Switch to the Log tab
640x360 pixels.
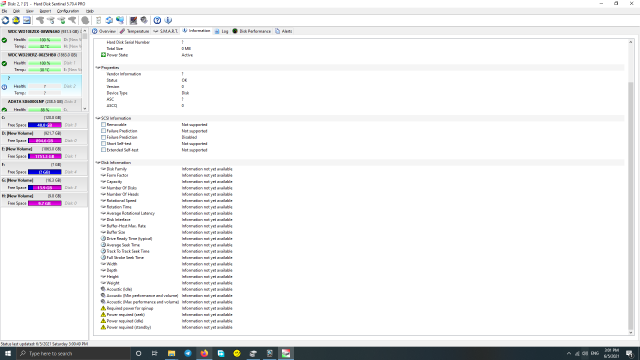click(x=222, y=31)
